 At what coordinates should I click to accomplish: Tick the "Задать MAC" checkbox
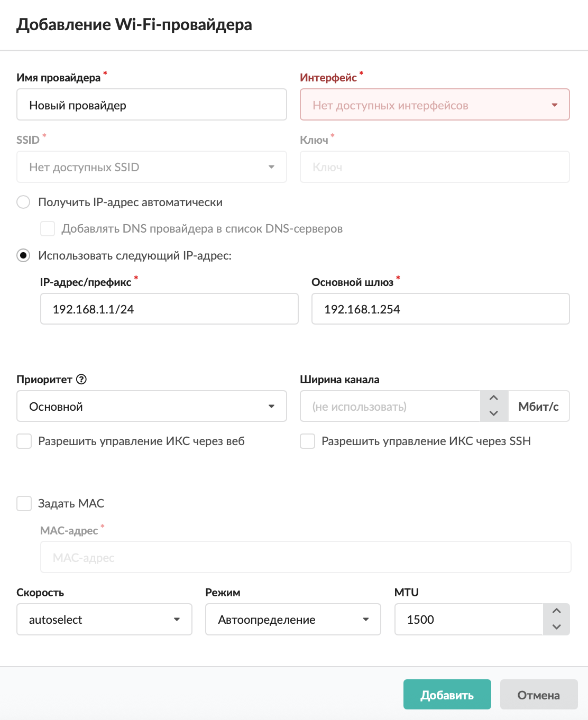point(24,503)
